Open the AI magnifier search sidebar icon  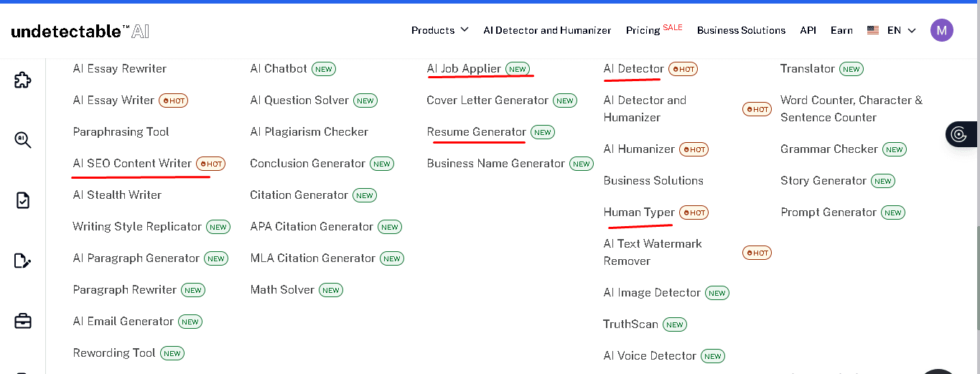[x=23, y=139]
